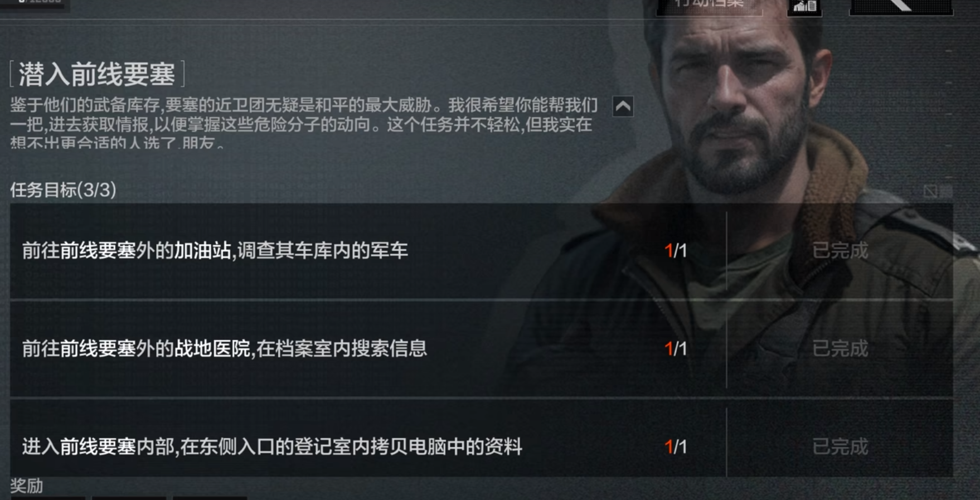Image resolution: width=980 pixels, height=500 pixels.
Task: Open the third reward item slot
Action: coord(210,498)
